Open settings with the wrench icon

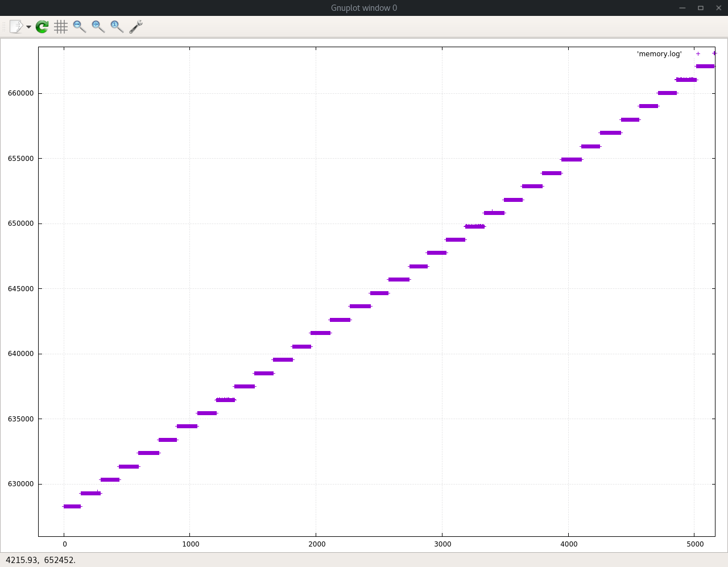(x=136, y=27)
